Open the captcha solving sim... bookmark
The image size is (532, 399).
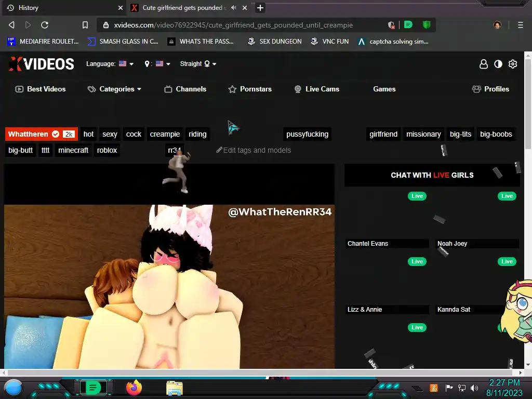click(393, 42)
